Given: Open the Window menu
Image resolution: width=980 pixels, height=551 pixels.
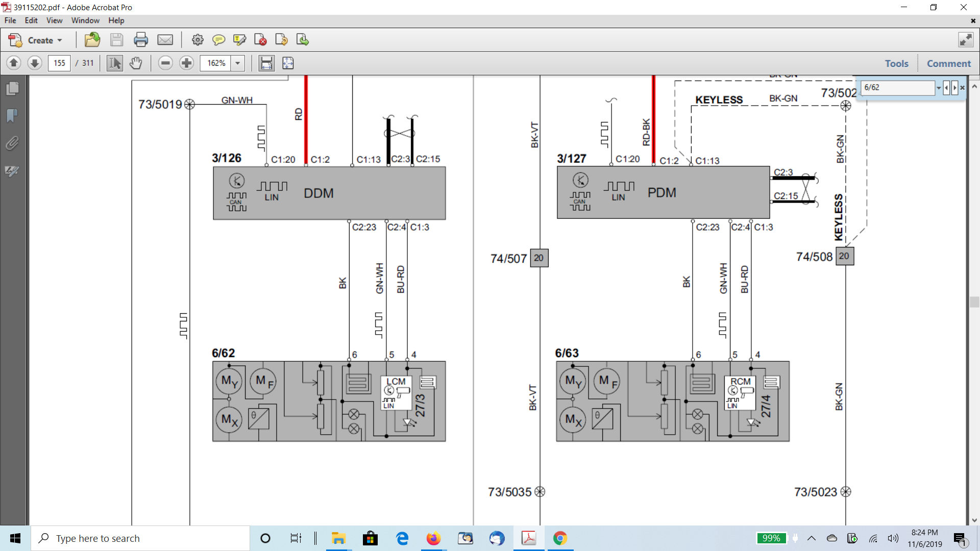Looking at the screenshot, I should [85, 20].
